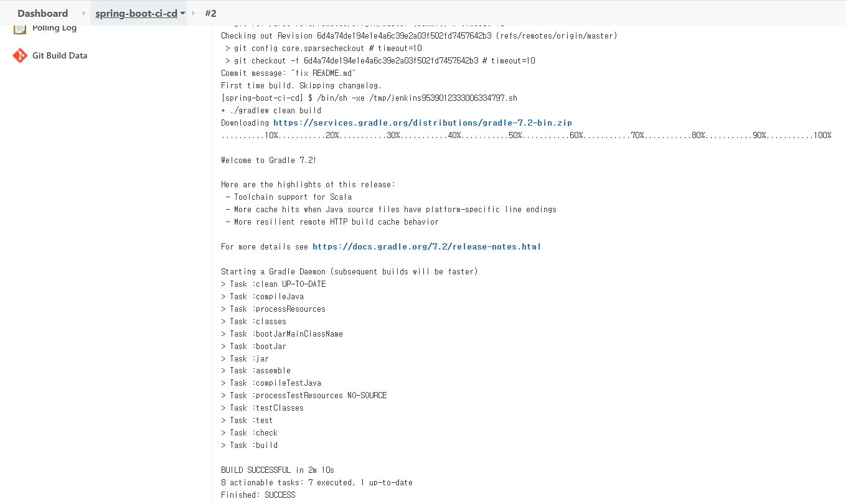The image size is (846, 504).
Task: Open the Git Build Data sidebar link
Action: point(60,55)
